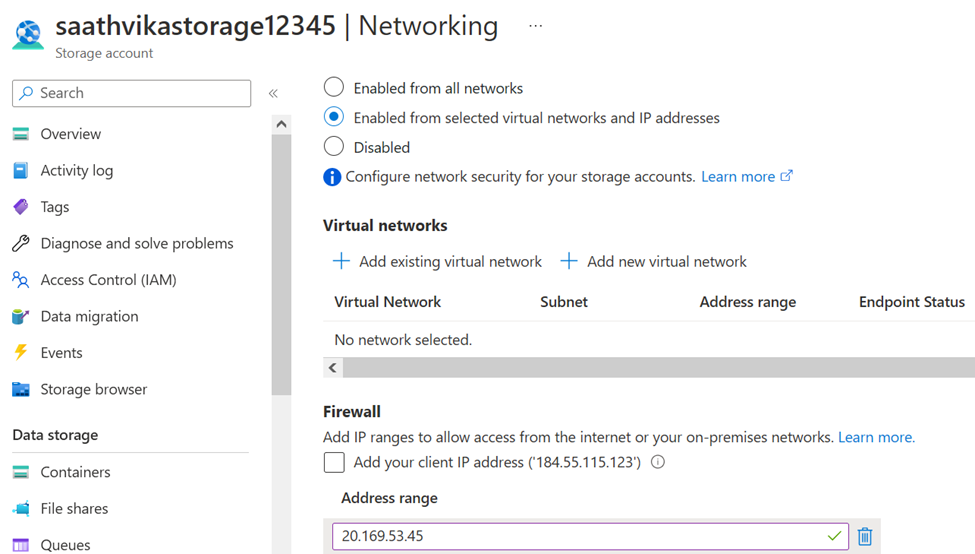Click the Data migration icon
Image resolution: width=975 pixels, height=554 pixels.
(21, 316)
